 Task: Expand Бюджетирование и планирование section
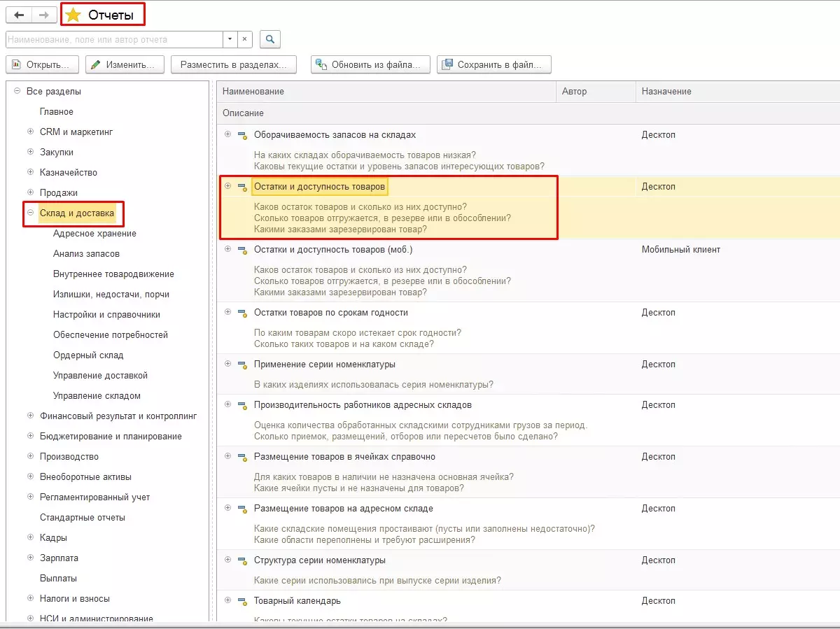(30, 436)
